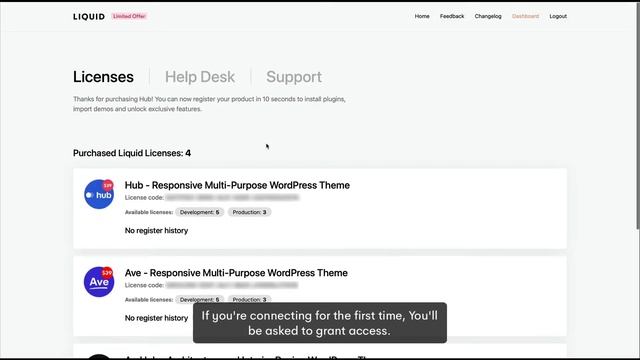Click Hub's No register history text
Viewport: 640px width, 360px height.
click(x=156, y=231)
